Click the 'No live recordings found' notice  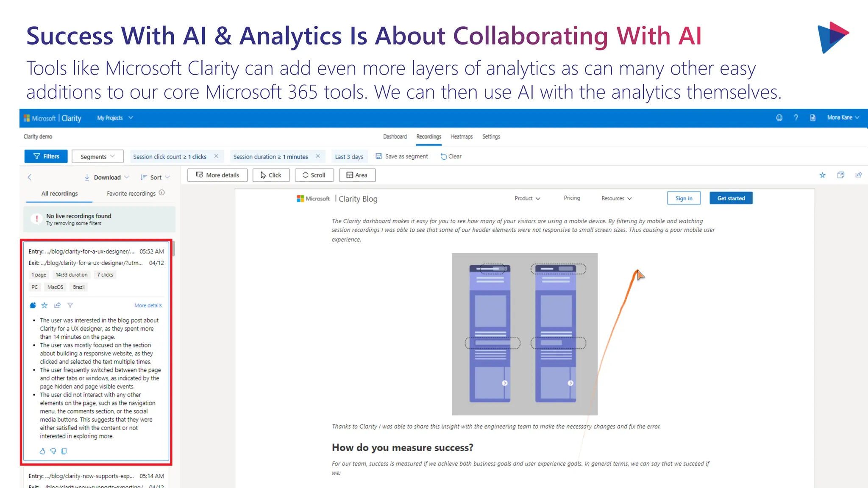[99, 219]
